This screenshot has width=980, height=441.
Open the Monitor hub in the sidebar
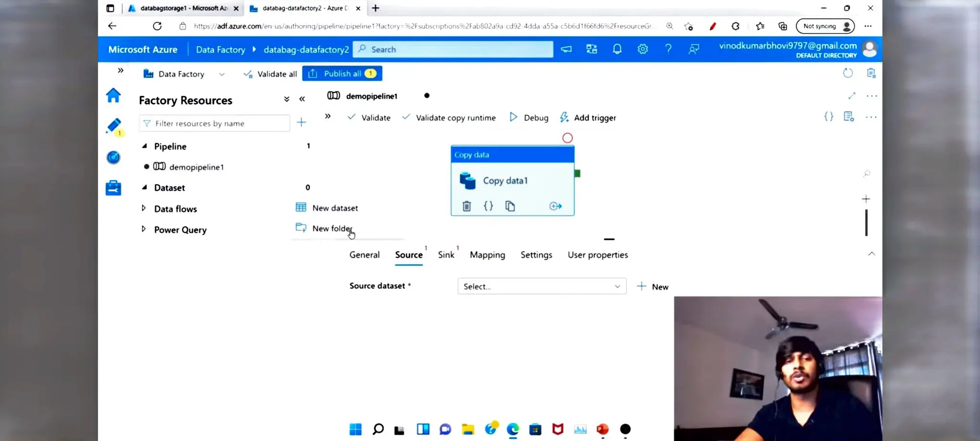(113, 157)
